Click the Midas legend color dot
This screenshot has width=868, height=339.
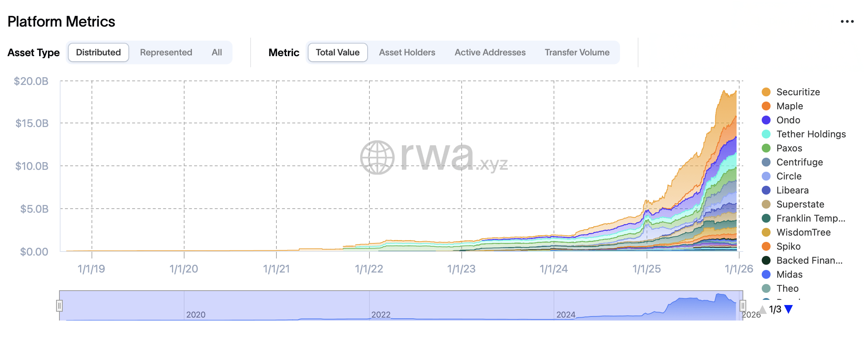click(766, 274)
